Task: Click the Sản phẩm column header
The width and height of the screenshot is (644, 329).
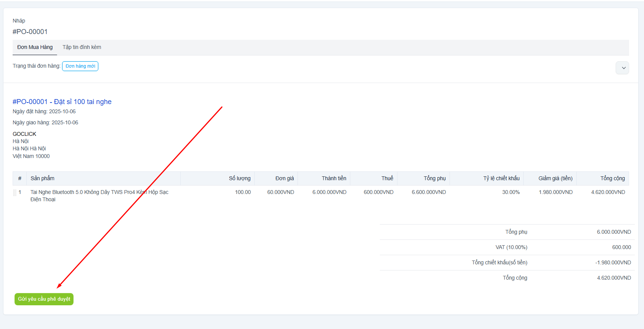Action: click(x=42, y=179)
